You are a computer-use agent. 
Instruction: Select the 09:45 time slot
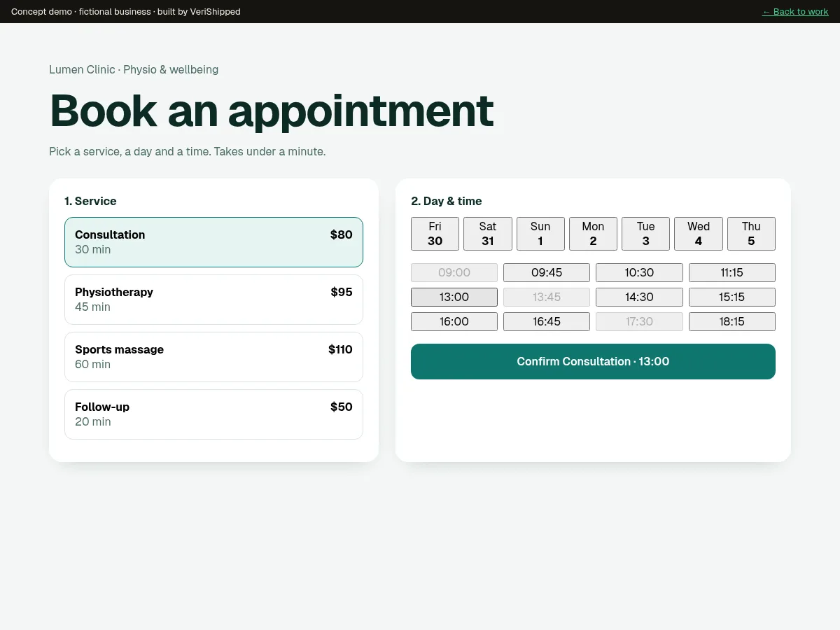[x=547, y=273]
